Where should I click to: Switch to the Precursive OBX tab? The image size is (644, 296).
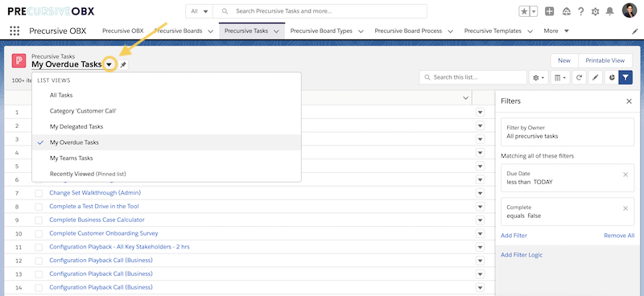123,31
